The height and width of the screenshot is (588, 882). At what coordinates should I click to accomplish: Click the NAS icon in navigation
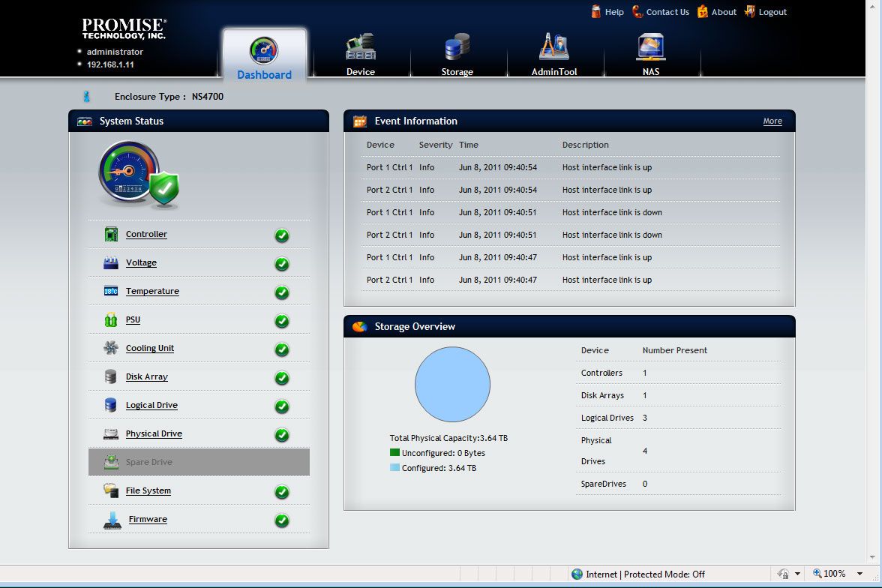pos(651,46)
